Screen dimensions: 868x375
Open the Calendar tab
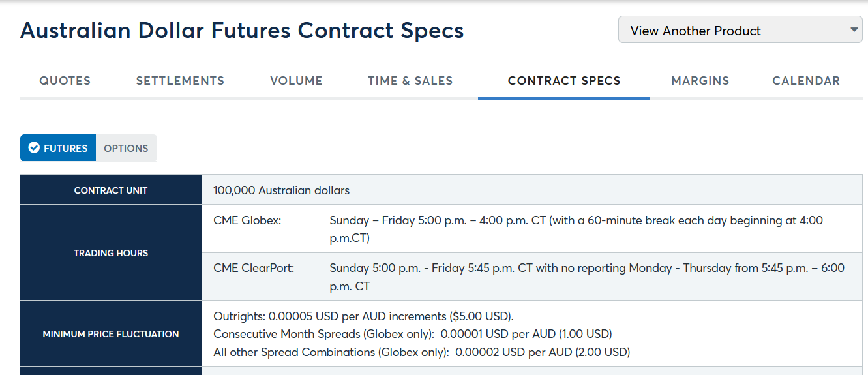coord(806,81)
